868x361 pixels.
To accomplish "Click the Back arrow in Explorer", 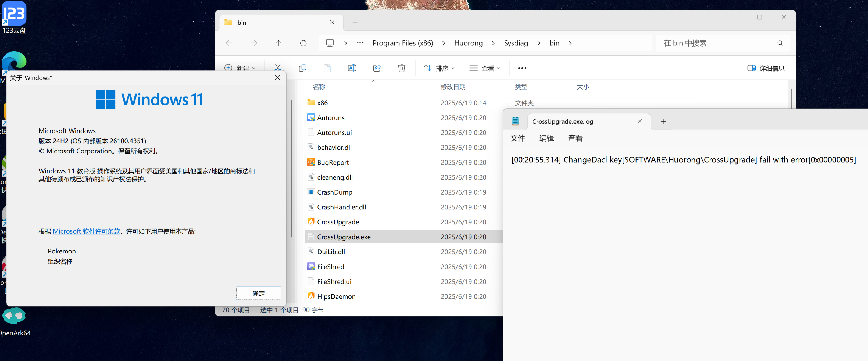I will (229, 43).
